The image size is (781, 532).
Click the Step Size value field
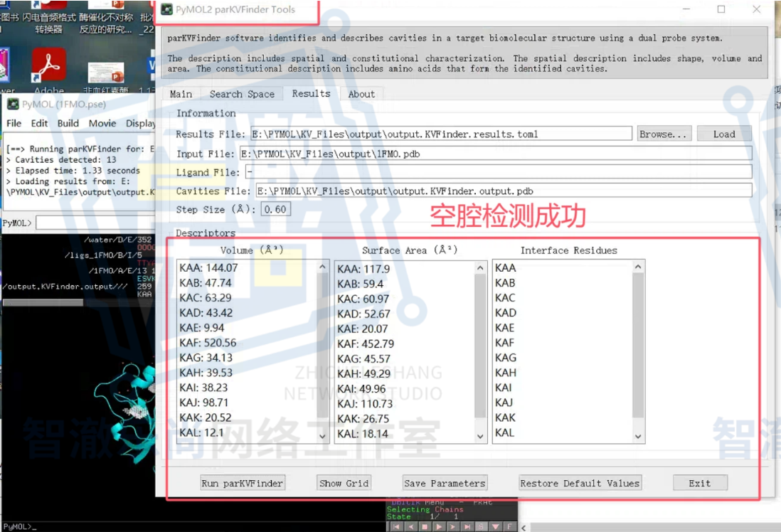pyautogui.click(x=275, y=209)
